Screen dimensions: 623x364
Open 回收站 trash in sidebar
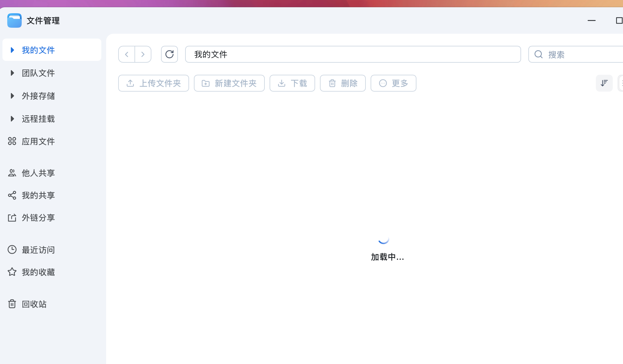pyautogui.click(x=34, y=304)
